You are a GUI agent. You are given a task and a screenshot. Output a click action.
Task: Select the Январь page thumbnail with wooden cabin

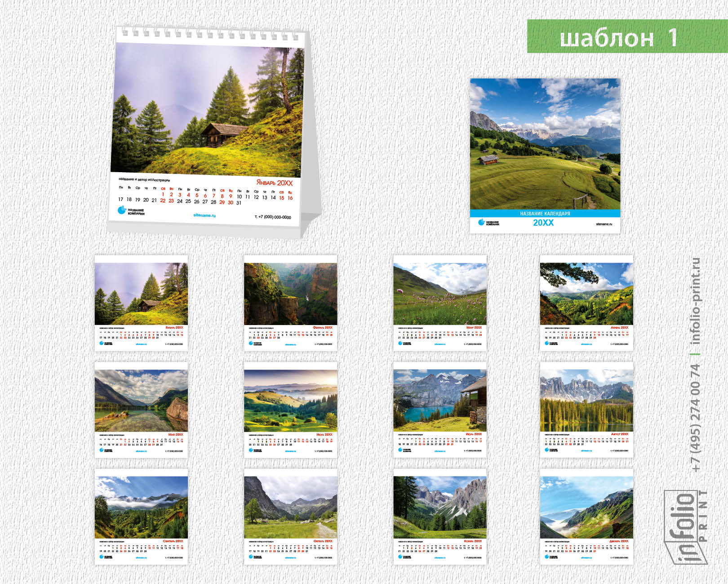tap(141, 303)
